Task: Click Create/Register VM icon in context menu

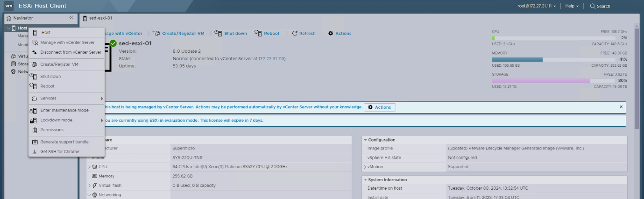Action: pos(34,64)
